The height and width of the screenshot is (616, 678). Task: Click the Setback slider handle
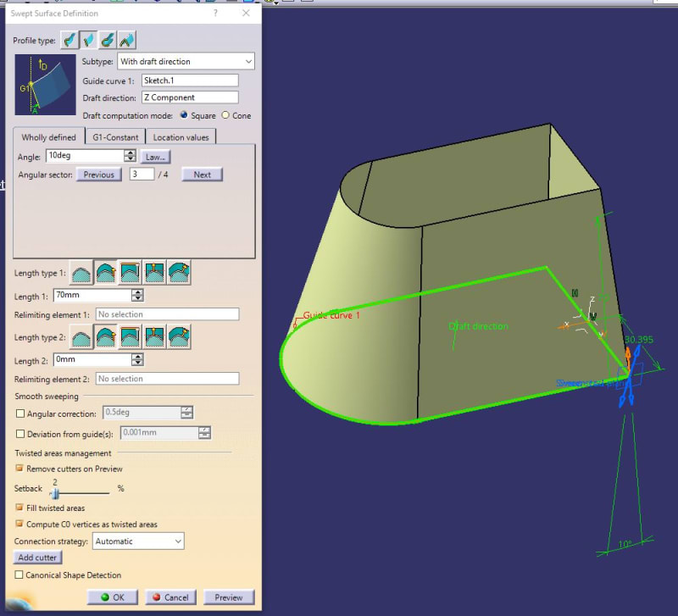coord(55,493)
